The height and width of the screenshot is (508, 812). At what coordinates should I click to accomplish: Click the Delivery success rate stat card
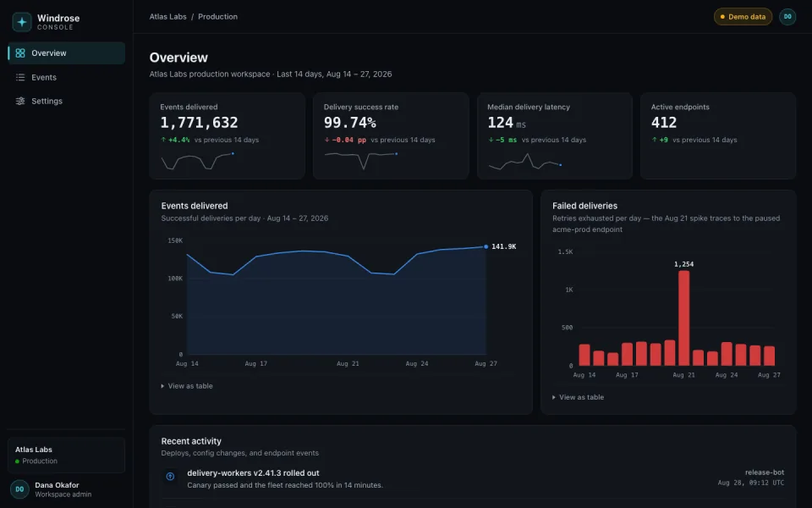(391, 135)
